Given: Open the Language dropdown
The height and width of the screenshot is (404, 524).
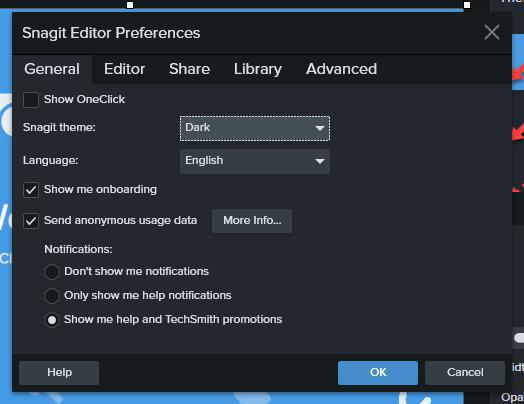Looking at the screenshot, I should pyautogui.click(x=255, y=161).
